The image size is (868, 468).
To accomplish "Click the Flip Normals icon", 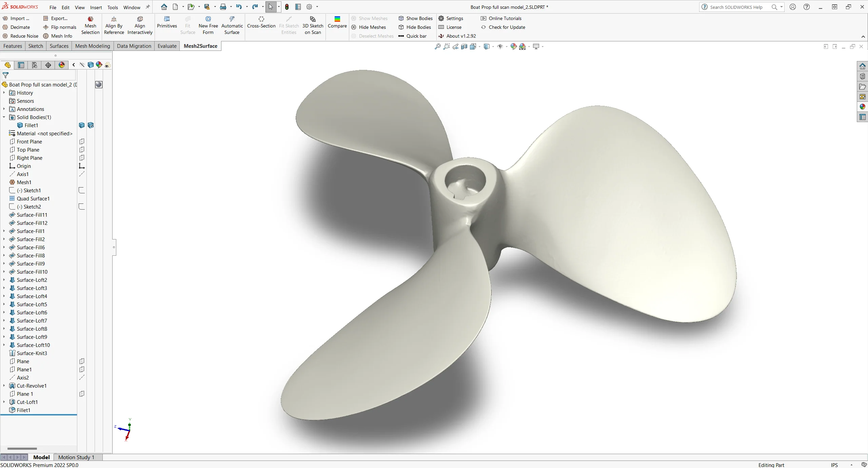I will pos(44,27).
